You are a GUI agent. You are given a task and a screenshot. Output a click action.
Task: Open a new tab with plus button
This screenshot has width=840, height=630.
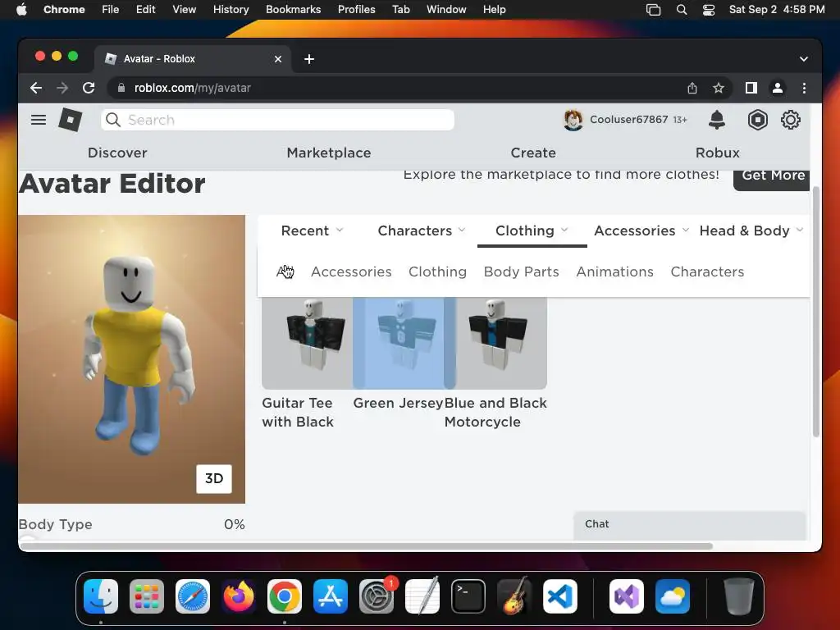coord(309,59)
